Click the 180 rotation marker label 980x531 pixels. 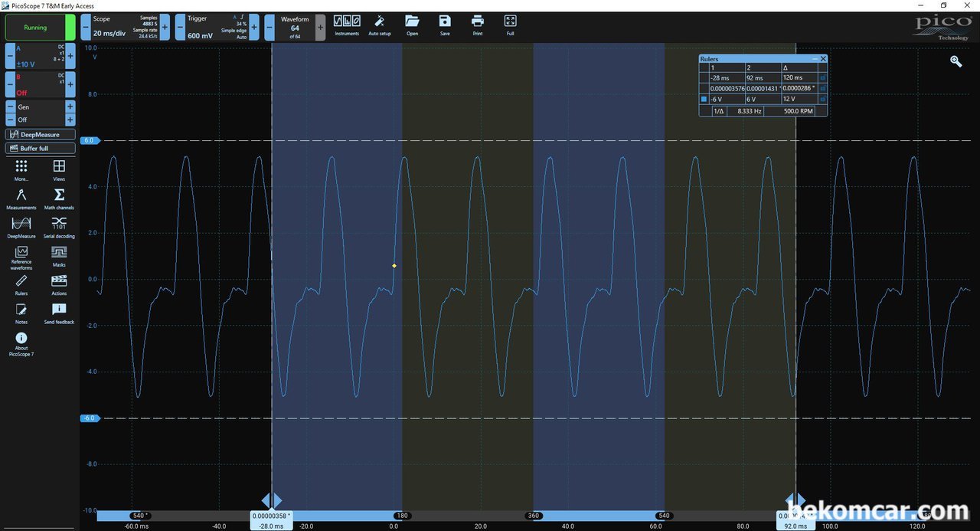coord(402,516)
